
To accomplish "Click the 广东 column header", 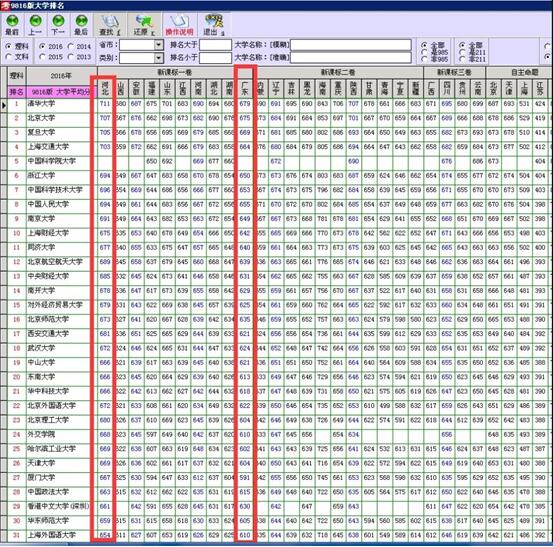I will [245, 88].
